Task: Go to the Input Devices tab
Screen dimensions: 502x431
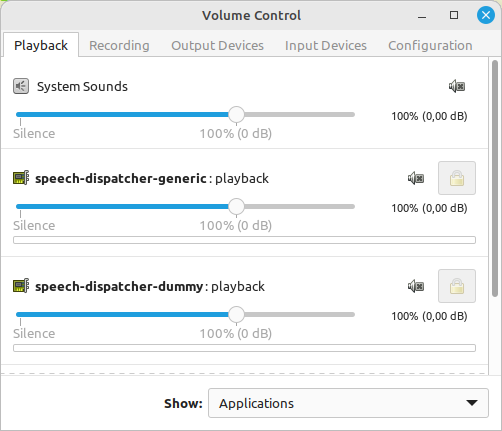Action: [326, 46]
